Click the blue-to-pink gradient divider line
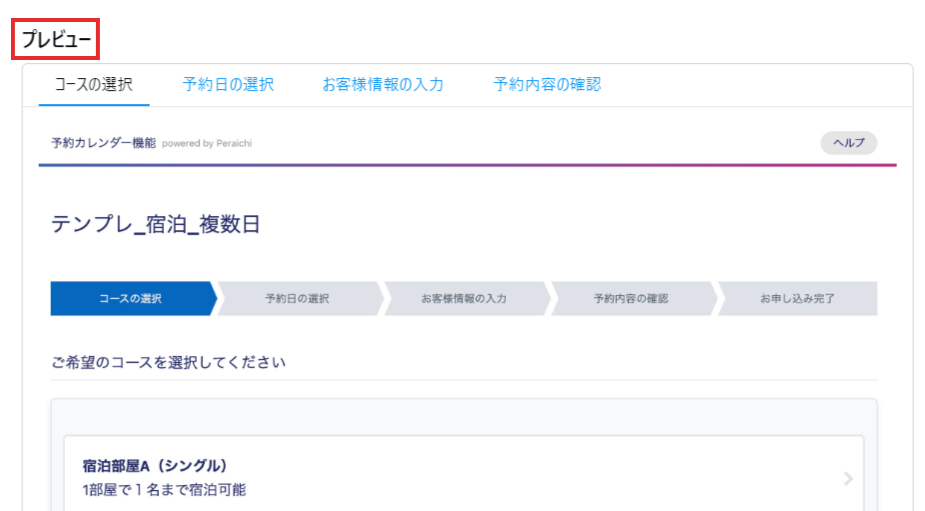The width and height of the screenshot is (925, 511). click(x=467, y=165)
